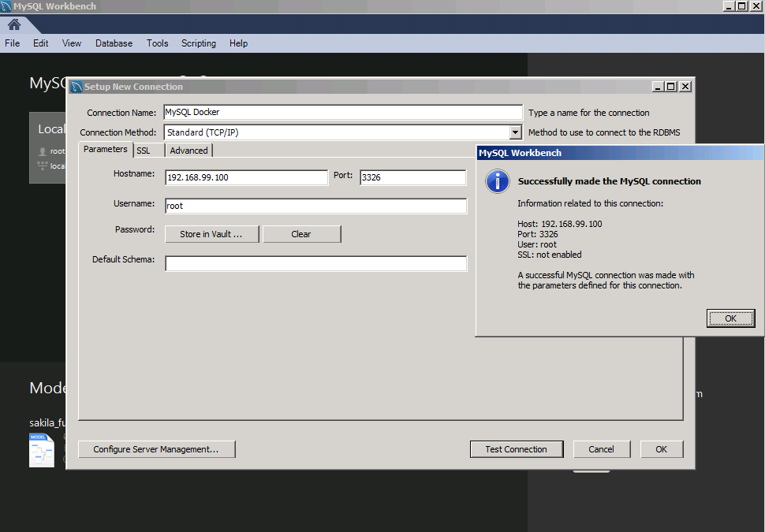
Task: Click the 'Port: 3326' info line
Action: point(538,234)
